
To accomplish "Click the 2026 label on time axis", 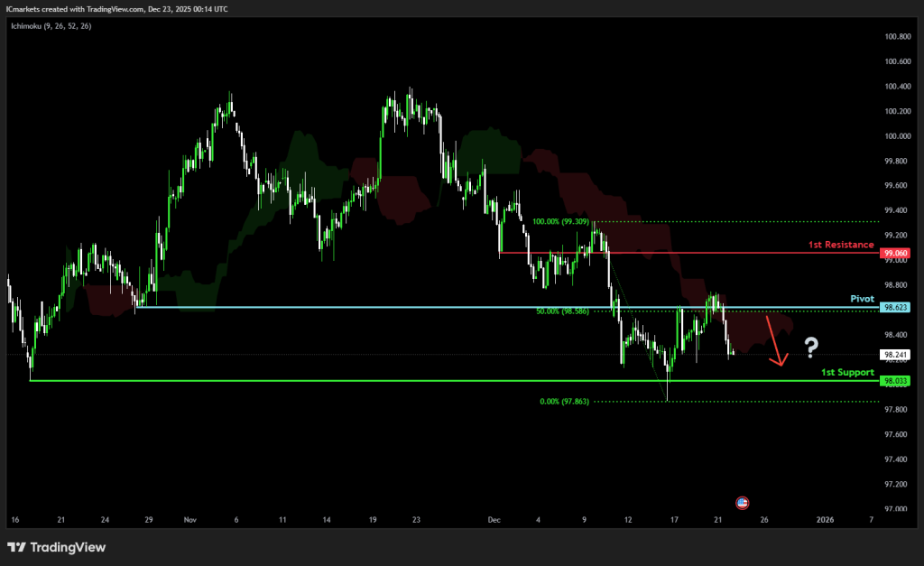I will point(825,520).
